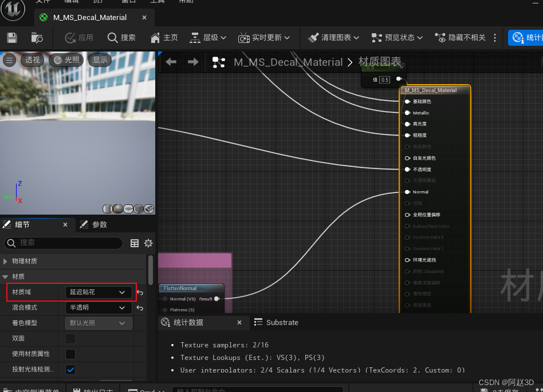Expand the 物理材质 section
The image size is (543, 392).
[x=25, y=261]
